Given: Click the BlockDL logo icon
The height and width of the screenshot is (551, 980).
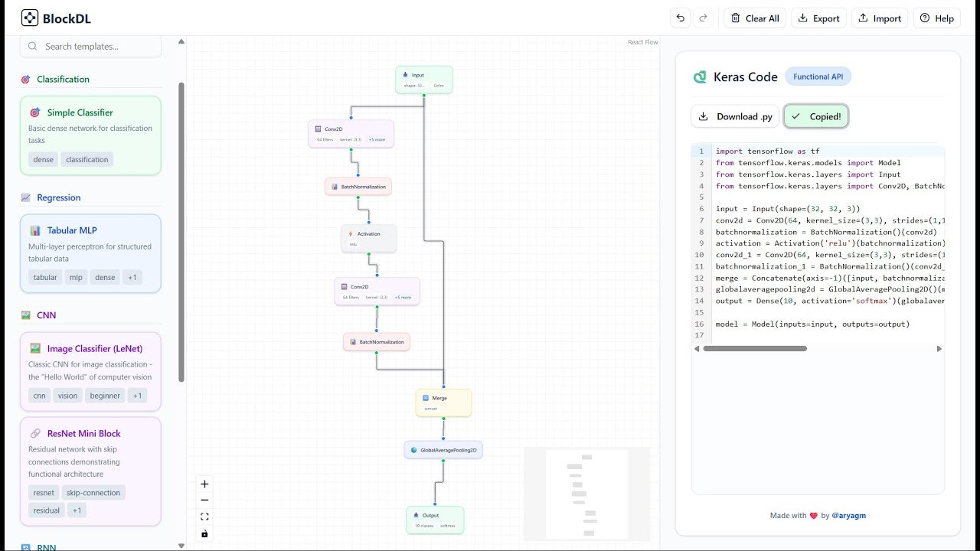Looking at the screenshot, I should 29,18.
